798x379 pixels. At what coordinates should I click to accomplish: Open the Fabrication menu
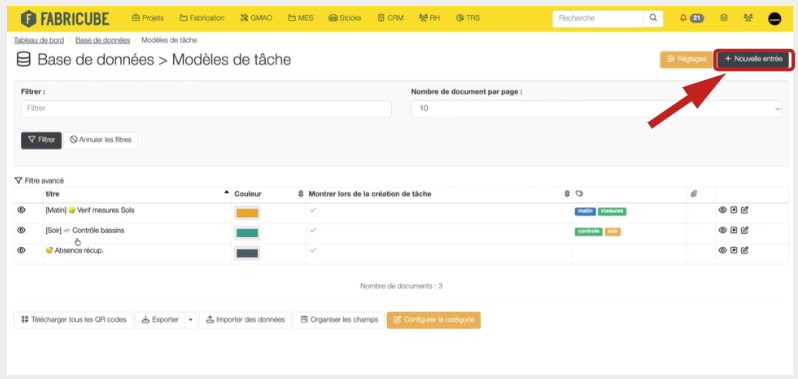(x=202, y=18)
